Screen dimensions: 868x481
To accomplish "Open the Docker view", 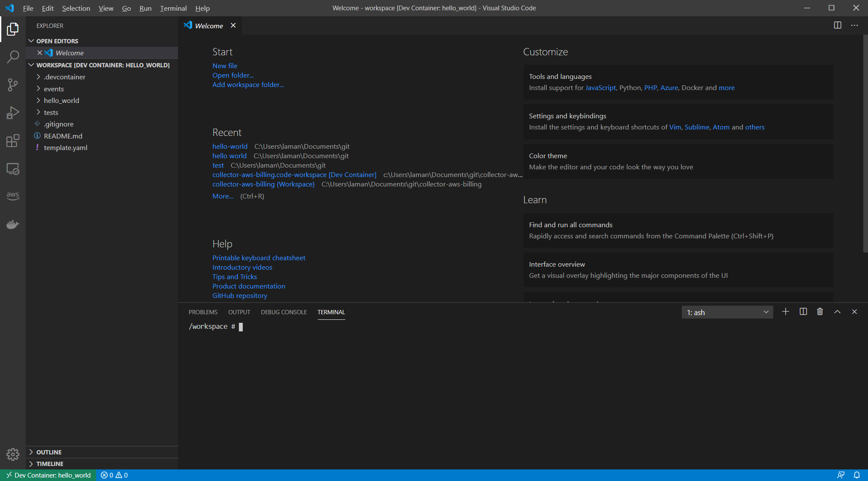I will click(13, 224).
